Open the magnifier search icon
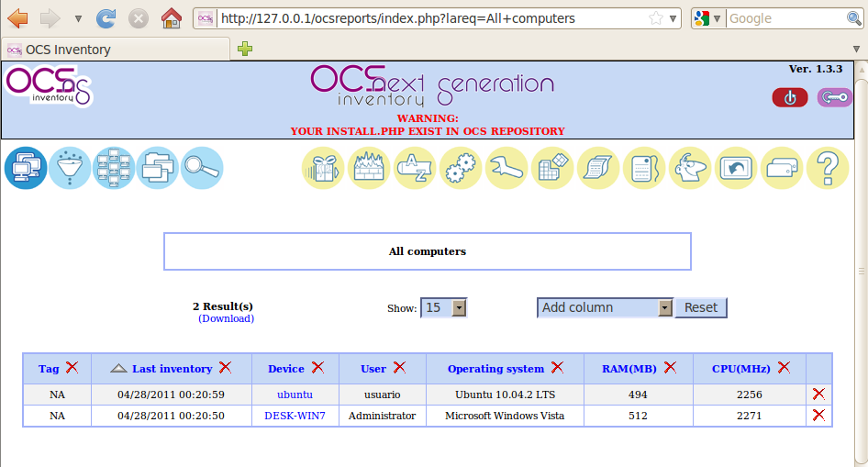This screenshot has width=868, height=467. point(202,168)
